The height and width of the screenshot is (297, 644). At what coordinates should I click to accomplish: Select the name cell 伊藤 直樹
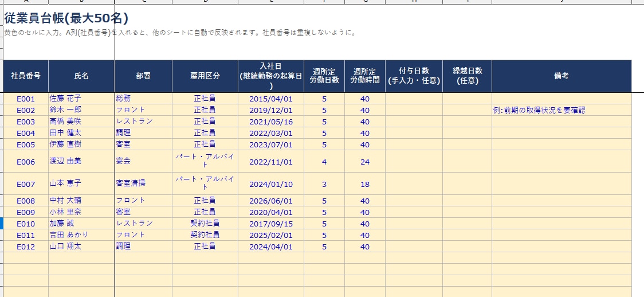point(81,144)
